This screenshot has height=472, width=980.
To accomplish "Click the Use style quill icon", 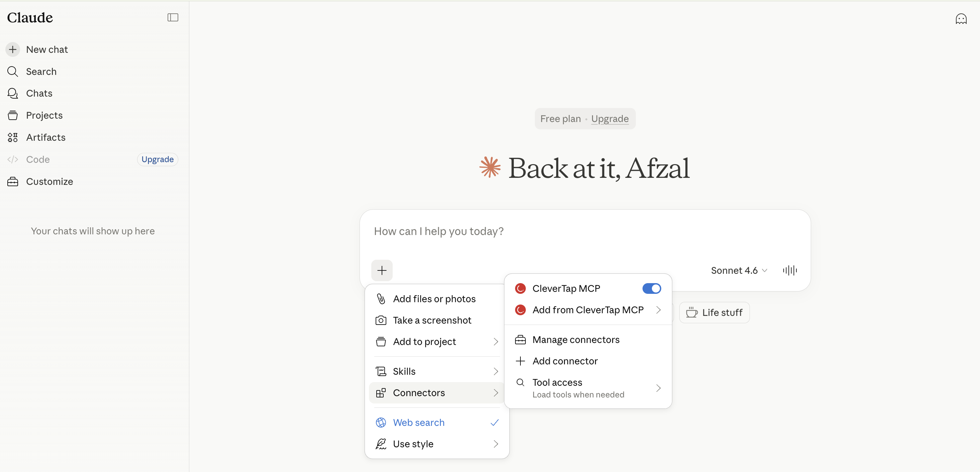I will point(381,444).
